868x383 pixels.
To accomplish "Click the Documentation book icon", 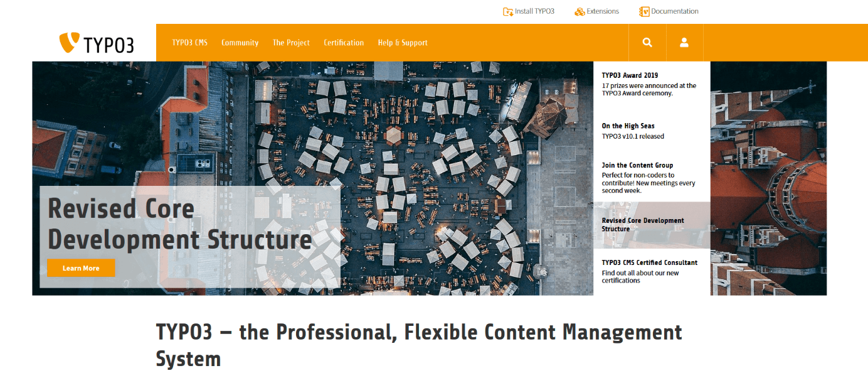I will (x=645, y=11).
